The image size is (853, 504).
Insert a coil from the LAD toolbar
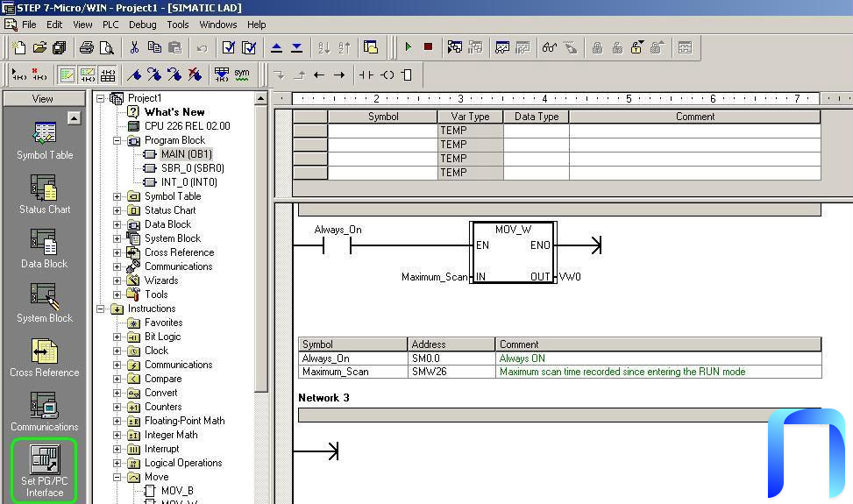(x=387, y=75)
